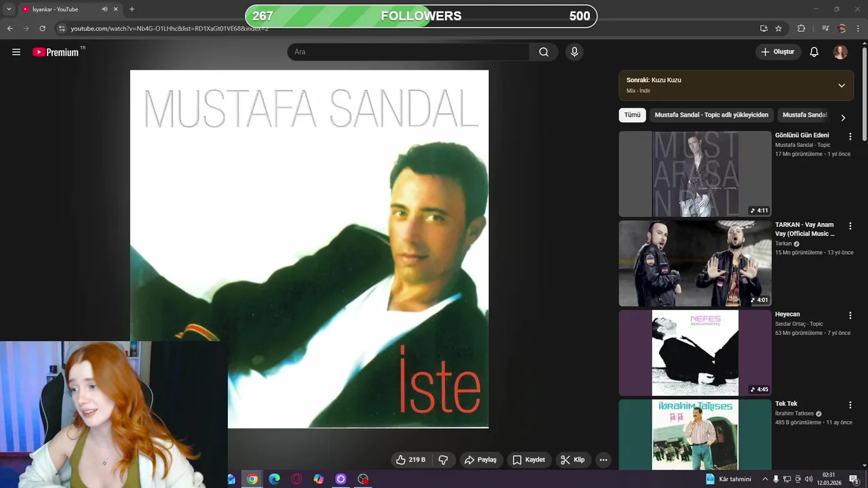Open the YouTube hamburger guide menu
868x488 pixels.
tap(16, 52)
